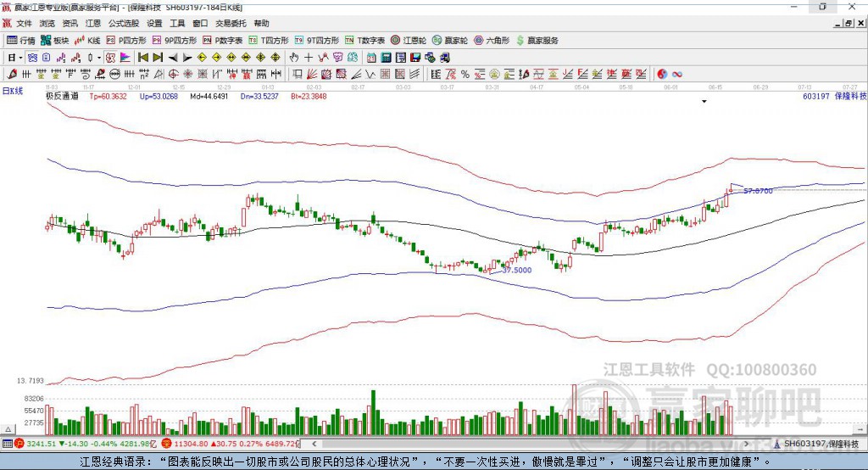
Task: Click the n² number tool icon
Action: pos(144,75)
